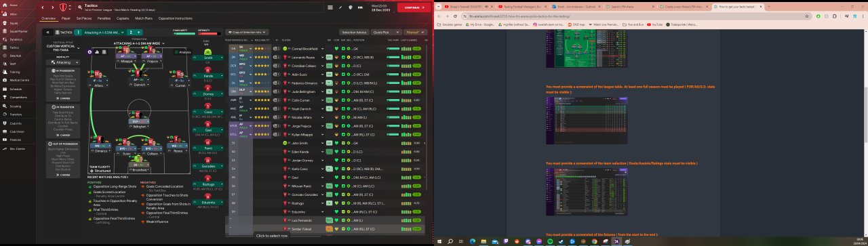Image resolution: width=868 pixels, height=246 pixels.
Task: Open Squad in the sidebar
Action: tap(14, 22)
